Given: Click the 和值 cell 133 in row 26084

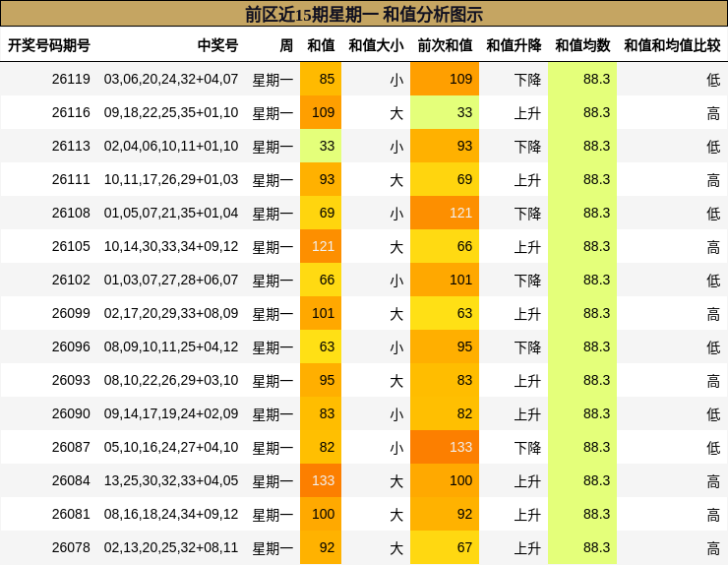Looking at the screenshot, I should pyautogui.click(x=321, y=480).
